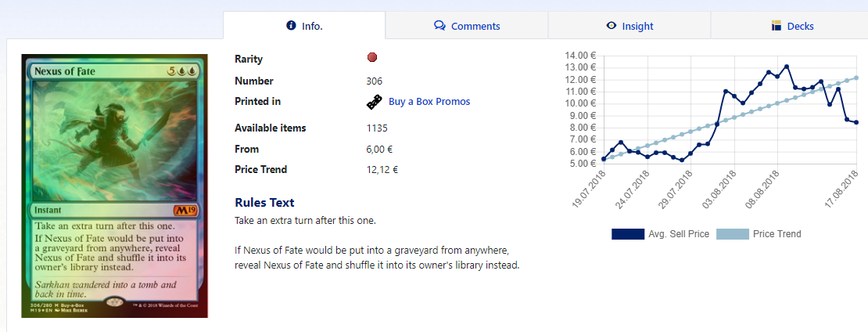The width and height of the screenshot is (868, 332).
Task: Click the last Price Trend data point
Action: [855, 78]
